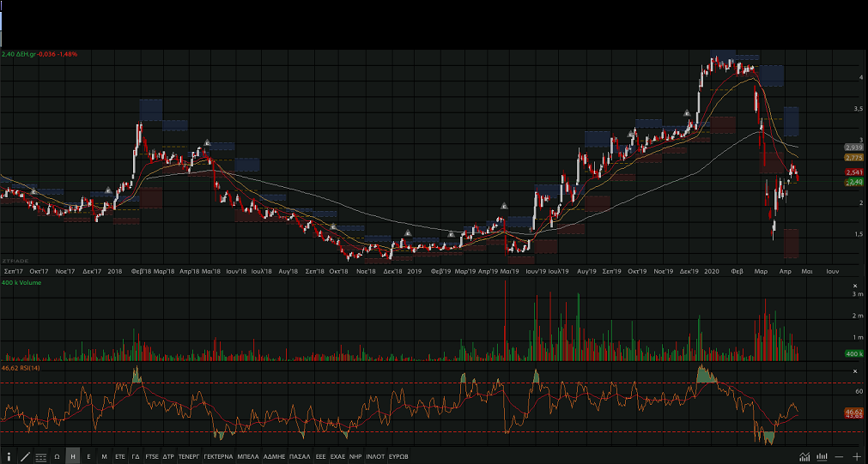This screenshot has height=464, width=868.
Task: Click the info icon in bottom toolbar
Action: tap(9, 456)
